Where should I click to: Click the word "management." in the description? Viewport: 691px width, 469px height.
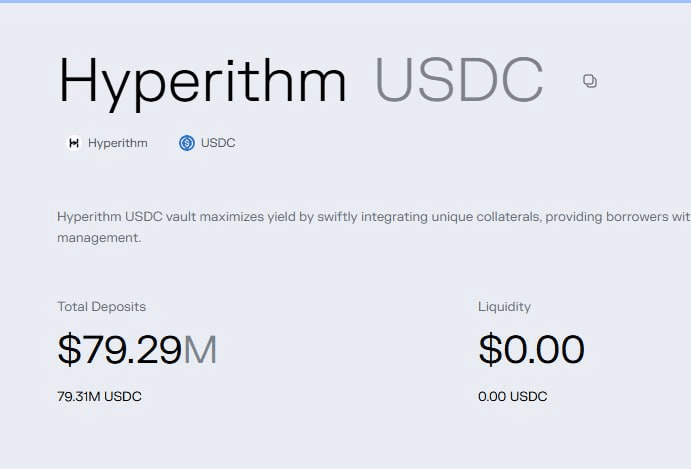(x=99, y=238)
